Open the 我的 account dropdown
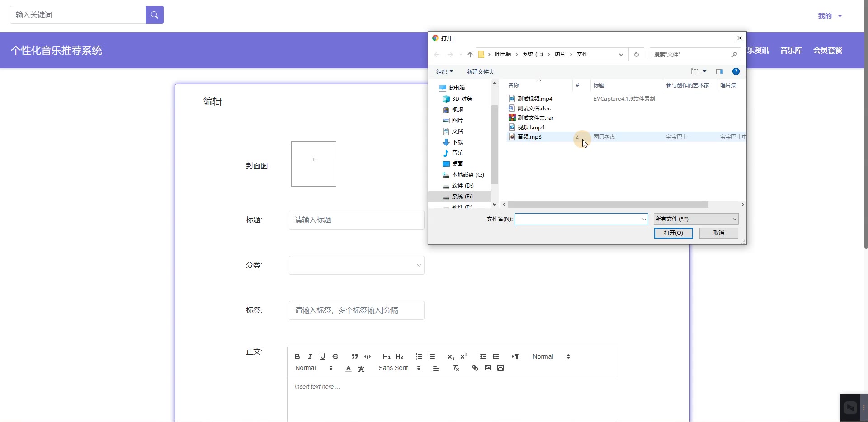Viewport: 868px width, 422px height. (x=830, y=16)
